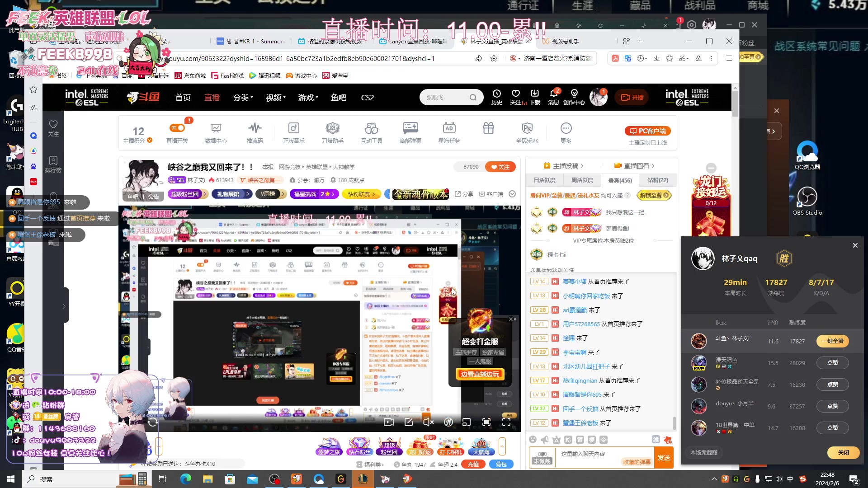Click the browser download arrow icon
Viewport: 868px width, 488px height.
point(656,58)
